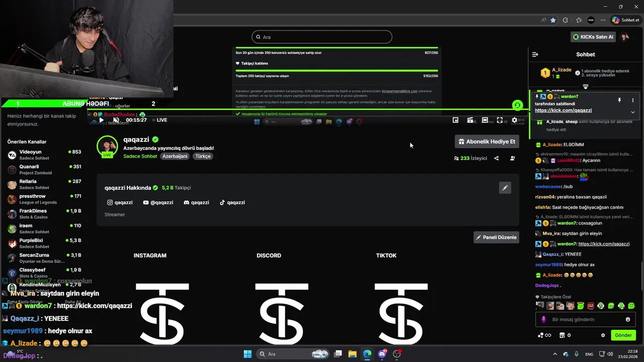
Task: Open Quanaril recommended channel
Action: (x=44, y=169)
